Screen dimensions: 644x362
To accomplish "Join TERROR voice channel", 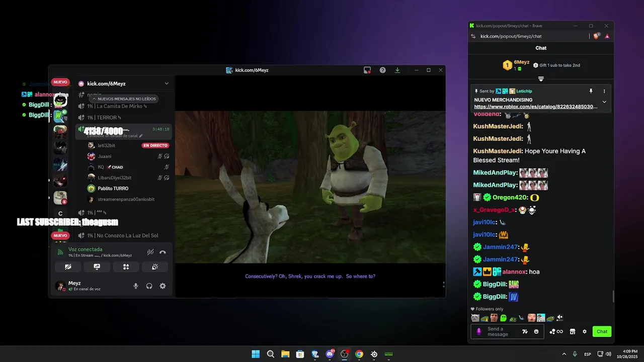I will pyautogui.click(x=124, y=118).
